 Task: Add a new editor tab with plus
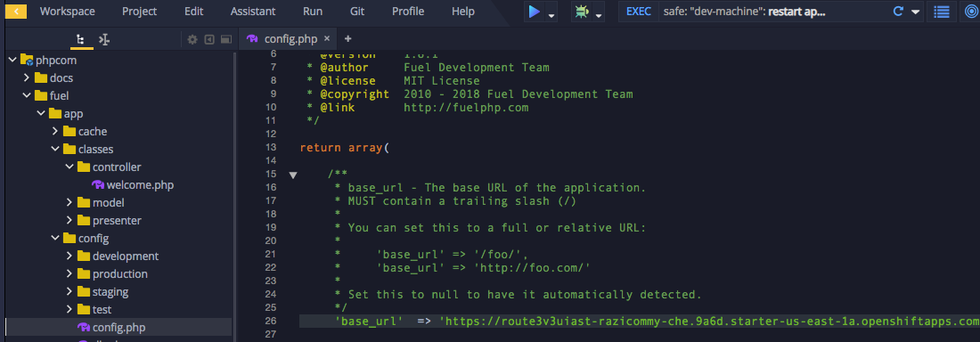click(348, 39)
